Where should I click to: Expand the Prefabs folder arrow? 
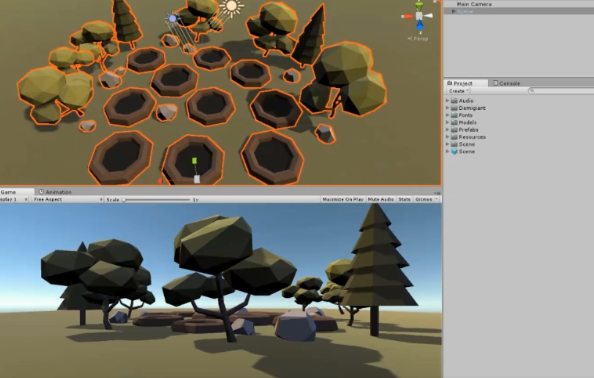point(447,130)
